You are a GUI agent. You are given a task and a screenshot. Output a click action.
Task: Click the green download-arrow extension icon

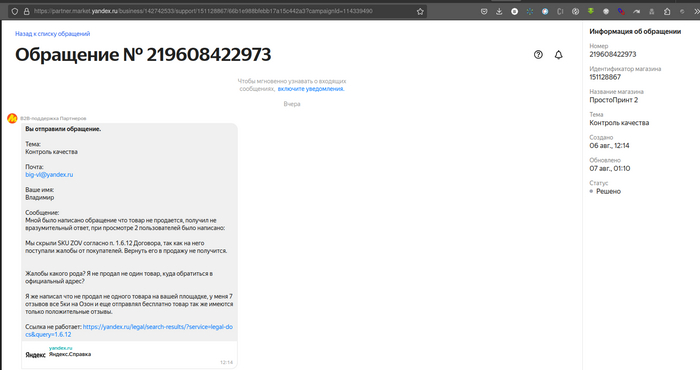[x=591, y=12]
